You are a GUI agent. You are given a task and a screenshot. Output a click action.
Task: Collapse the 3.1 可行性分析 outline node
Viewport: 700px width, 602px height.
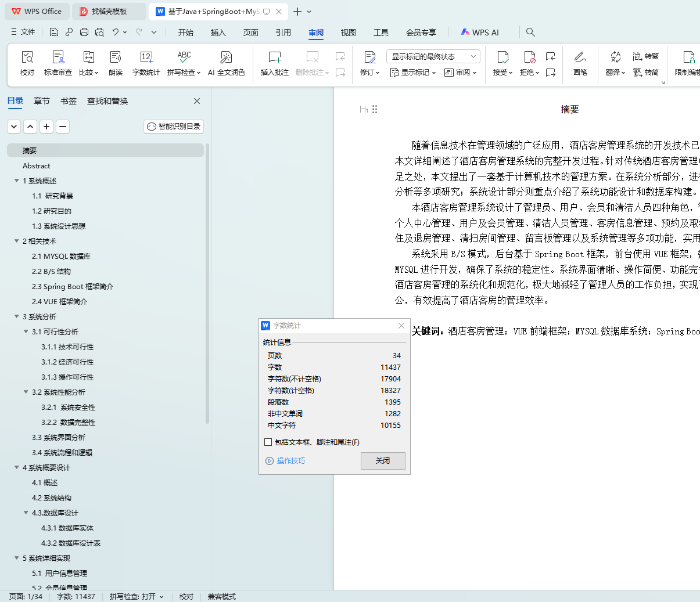(x=26, y=331)
